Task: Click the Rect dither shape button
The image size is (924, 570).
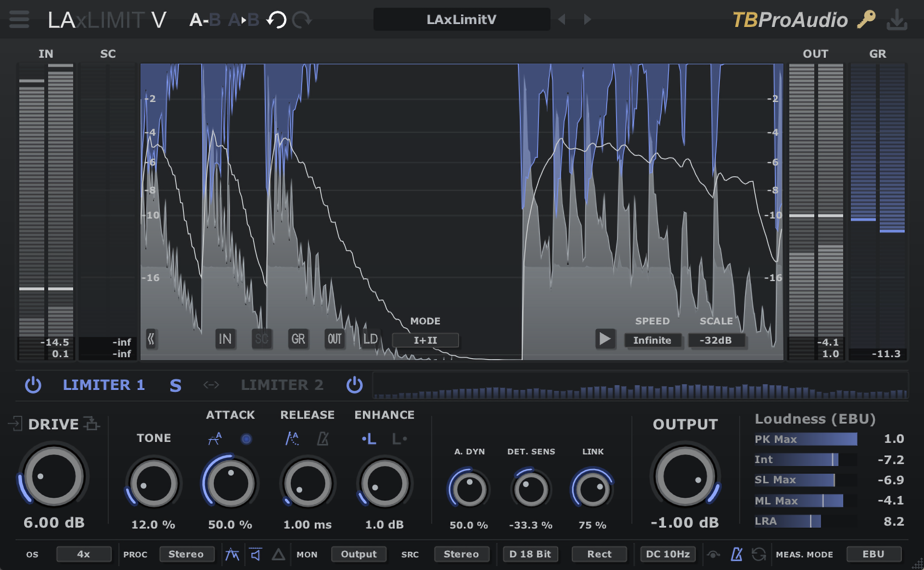Action: click(x=599, y=554)
